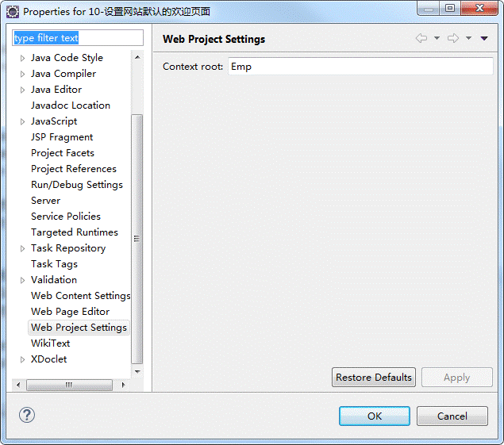This screenshot has width=504, height=445.
Task: Expand the Task Repository node
Action: 22,249
